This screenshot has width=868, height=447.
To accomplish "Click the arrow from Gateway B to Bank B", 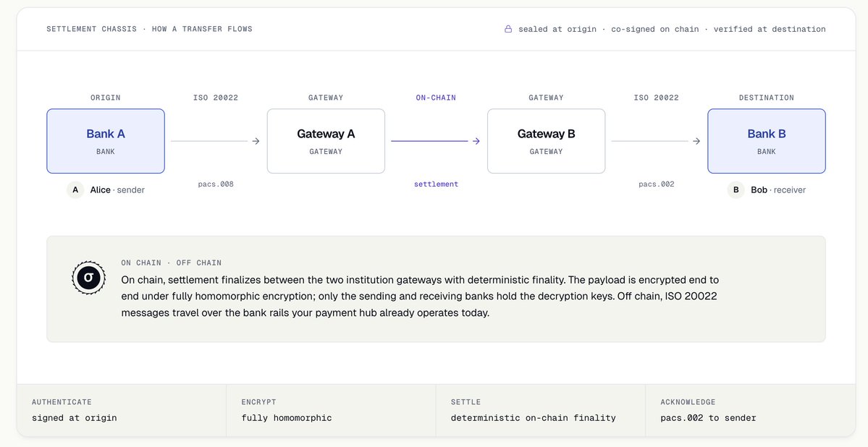I will click(656, 141).
